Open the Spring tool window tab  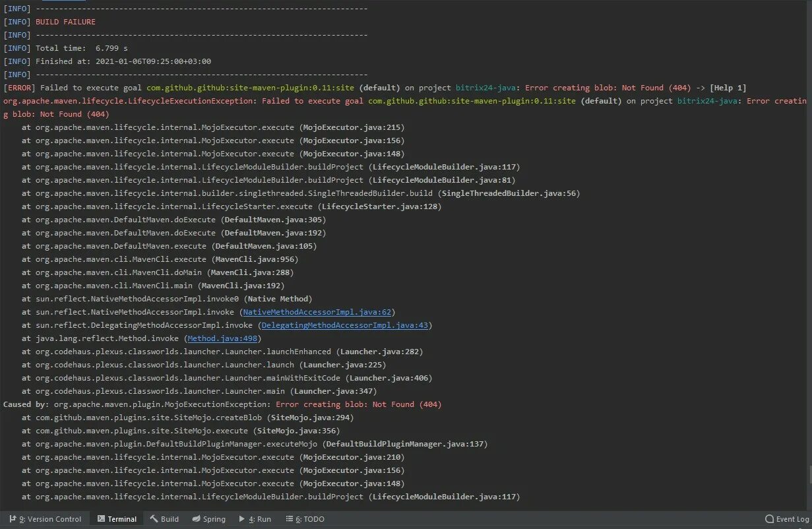pos(208,519)
